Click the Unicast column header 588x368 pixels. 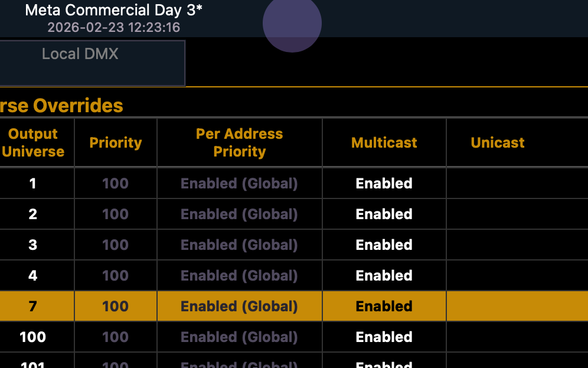[498, 142]
